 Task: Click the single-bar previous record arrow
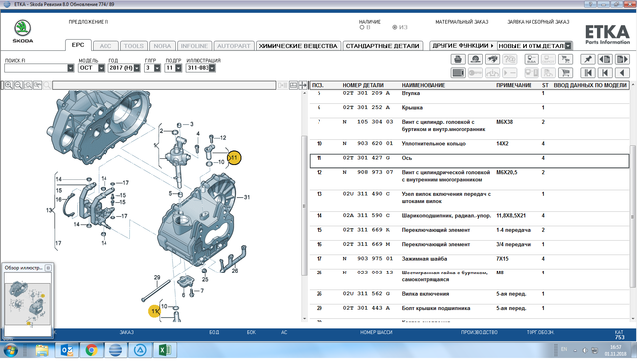point(605,73)
